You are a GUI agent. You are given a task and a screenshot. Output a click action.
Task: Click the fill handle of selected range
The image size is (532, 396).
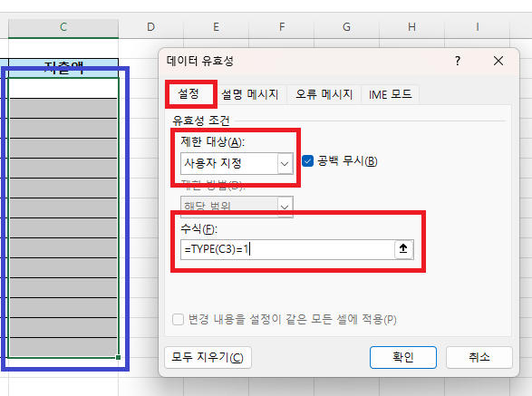click(x=118, y=357)
